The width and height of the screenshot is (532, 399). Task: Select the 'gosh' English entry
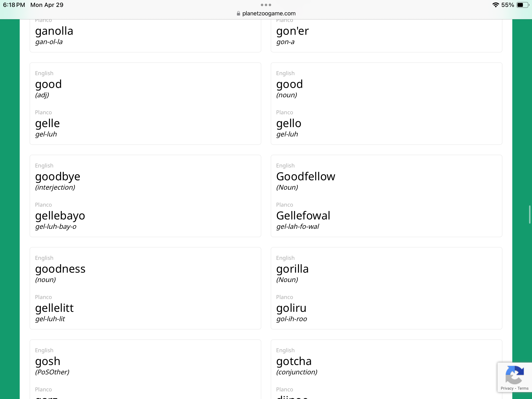pyautogui.click(x=48, y=361)
